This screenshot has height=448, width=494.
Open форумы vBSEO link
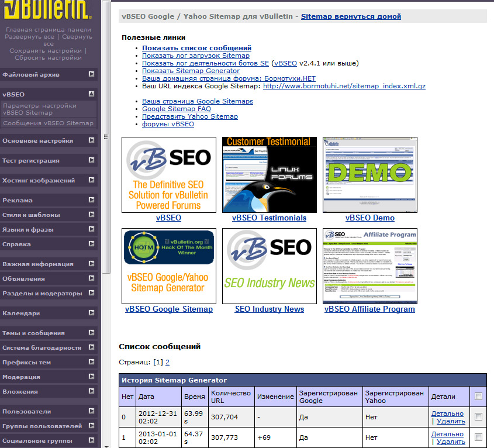tap(168, 124)
